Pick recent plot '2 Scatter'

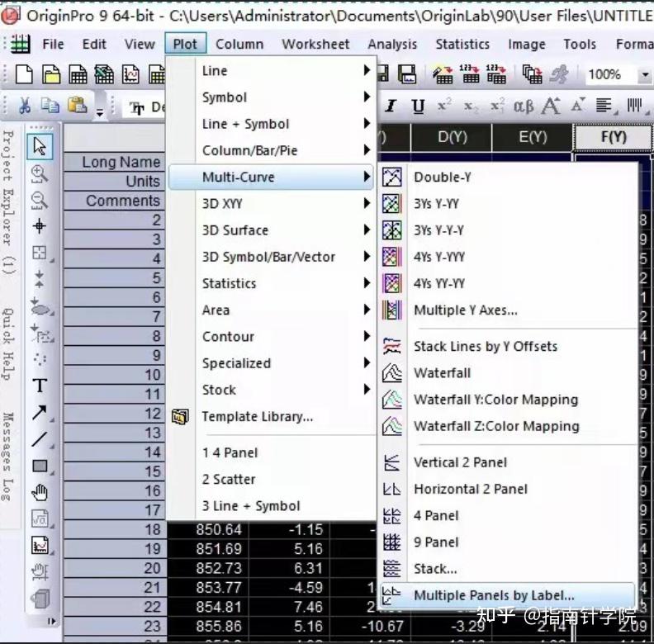click(x=271, y=479)
